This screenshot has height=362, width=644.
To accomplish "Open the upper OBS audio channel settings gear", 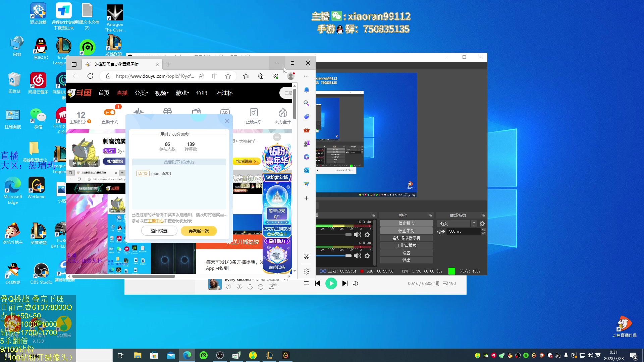I will pos(367,235).
